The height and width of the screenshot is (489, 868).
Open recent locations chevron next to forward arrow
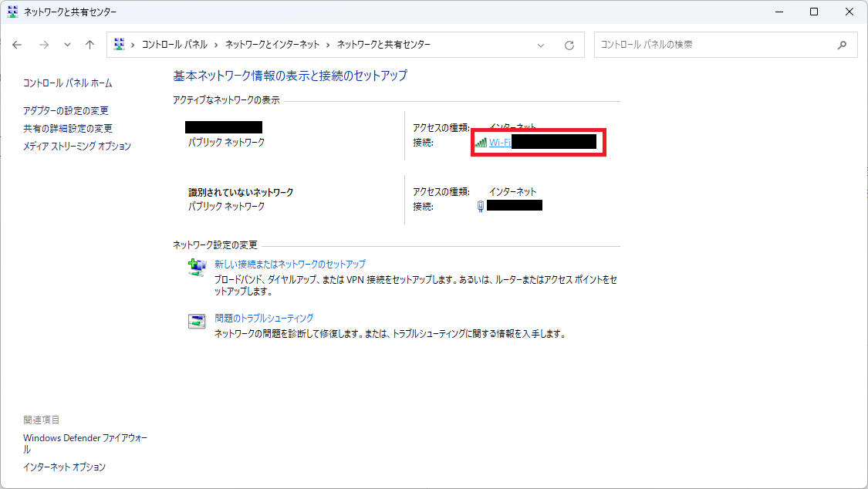pos(67,45)
